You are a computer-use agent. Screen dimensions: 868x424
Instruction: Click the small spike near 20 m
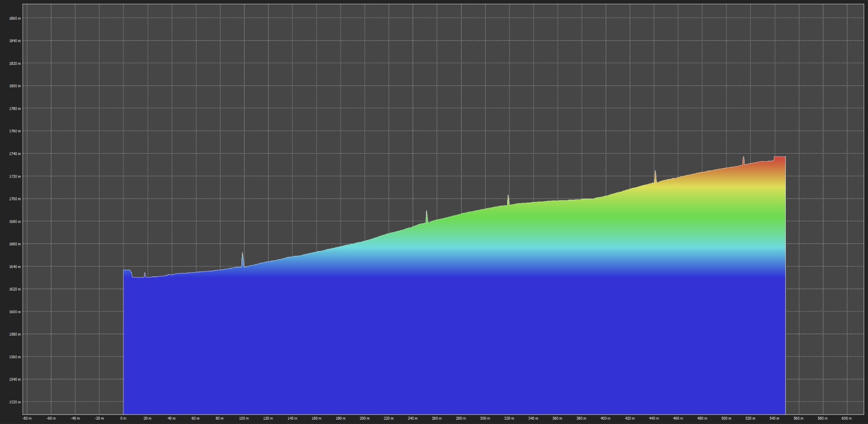click(x=145, y=275)
